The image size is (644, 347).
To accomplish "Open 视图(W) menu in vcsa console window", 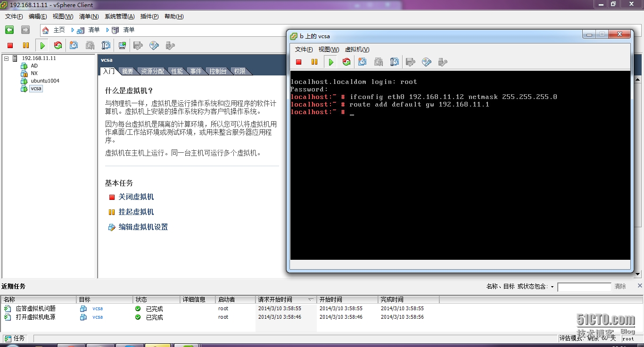I will click(x=329, y=50).
